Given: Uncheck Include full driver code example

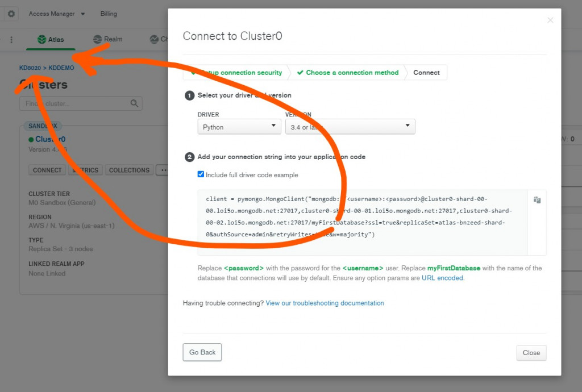Looking at the screenshot, I should tap(201, 174).
